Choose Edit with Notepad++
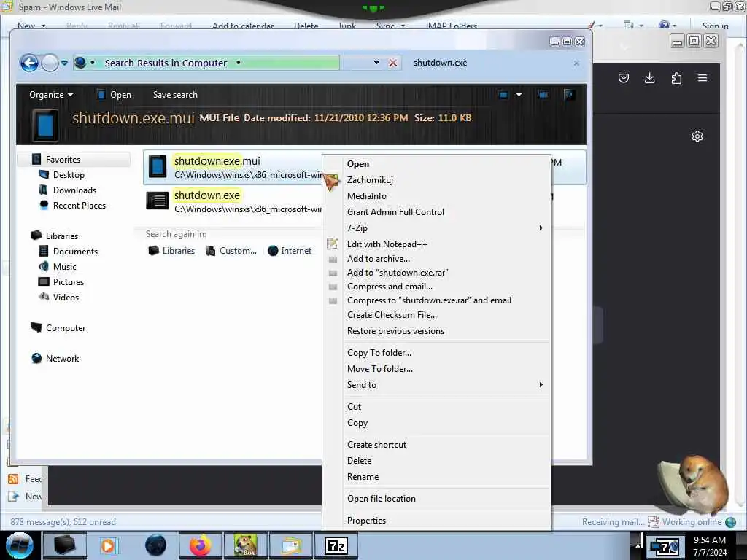Screen dimensions: 747x560 pos(437,244)
